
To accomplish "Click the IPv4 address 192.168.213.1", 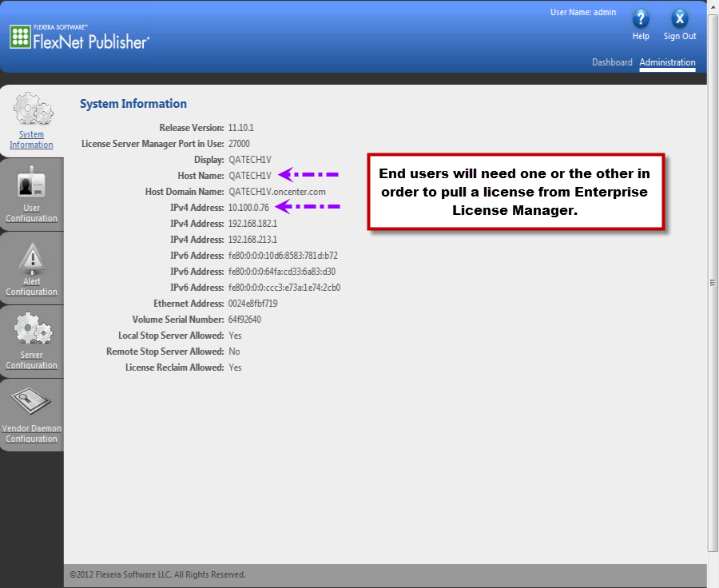I will tap(252, 240).
